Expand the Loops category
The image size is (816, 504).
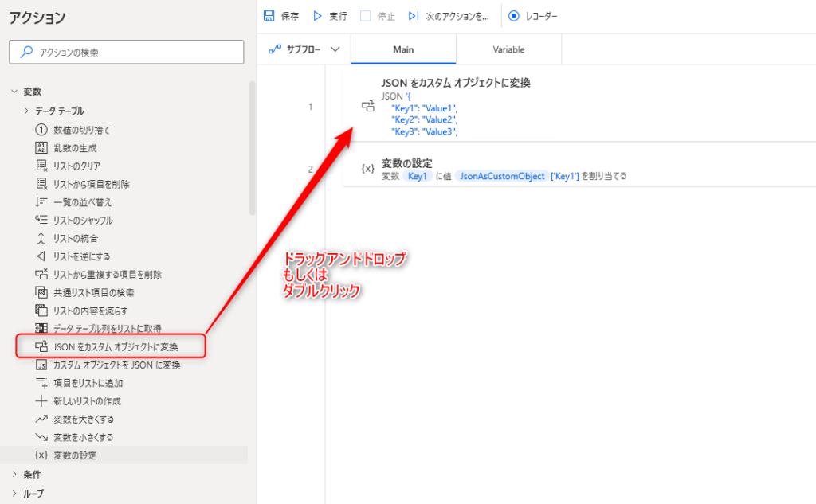pos(14,493)
